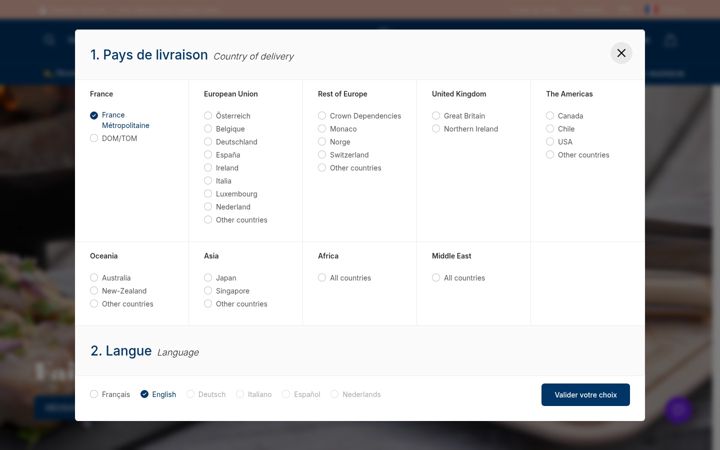This screenshot has height=450, width=720.
Task: Set language to Français
Action: [x=110, y=394]
